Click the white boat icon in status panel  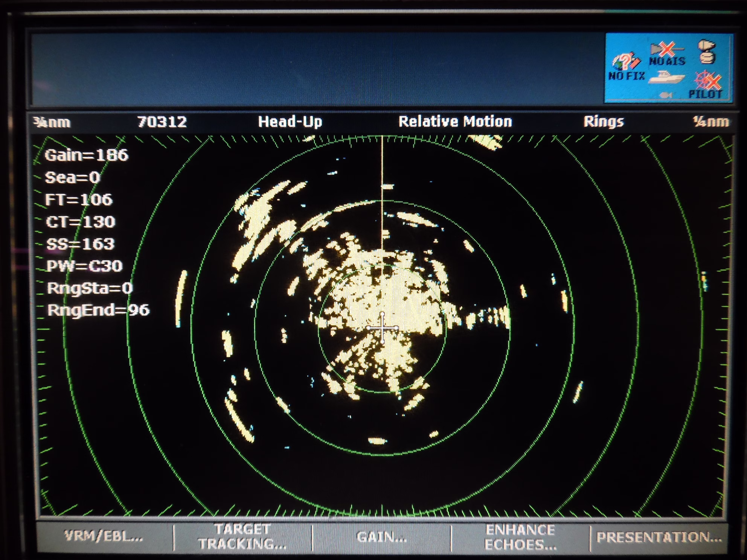click(666, 78)
